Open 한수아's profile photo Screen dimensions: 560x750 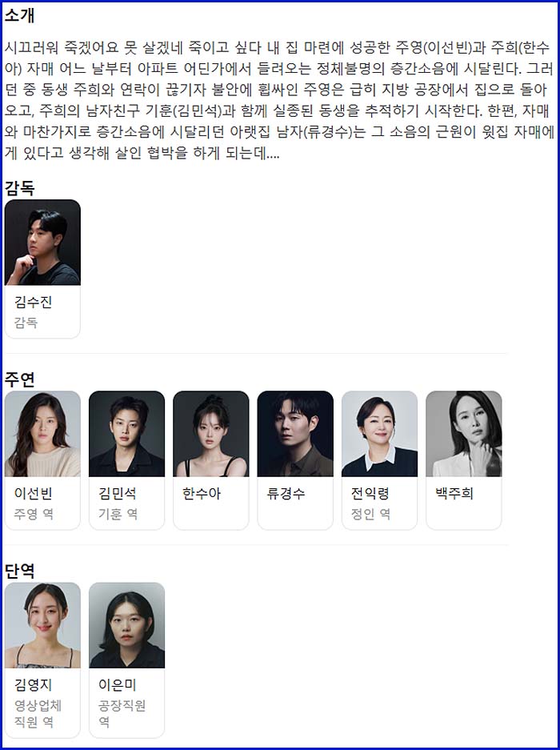tap(211, 434)
